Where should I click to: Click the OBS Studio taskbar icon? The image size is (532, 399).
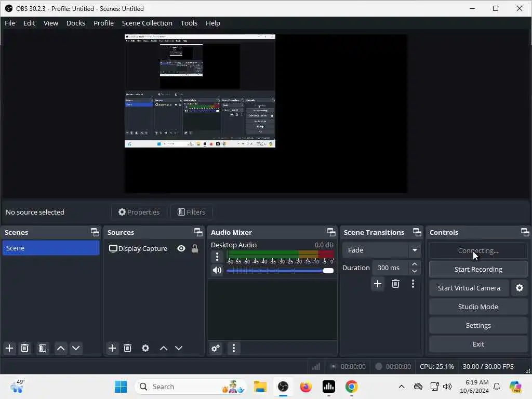pos(283,387)
